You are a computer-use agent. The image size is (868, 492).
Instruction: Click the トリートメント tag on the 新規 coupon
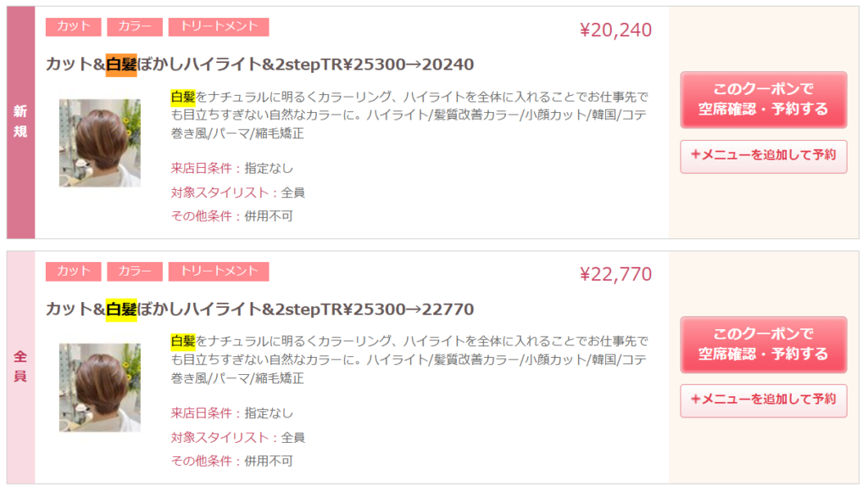(219, 27)
